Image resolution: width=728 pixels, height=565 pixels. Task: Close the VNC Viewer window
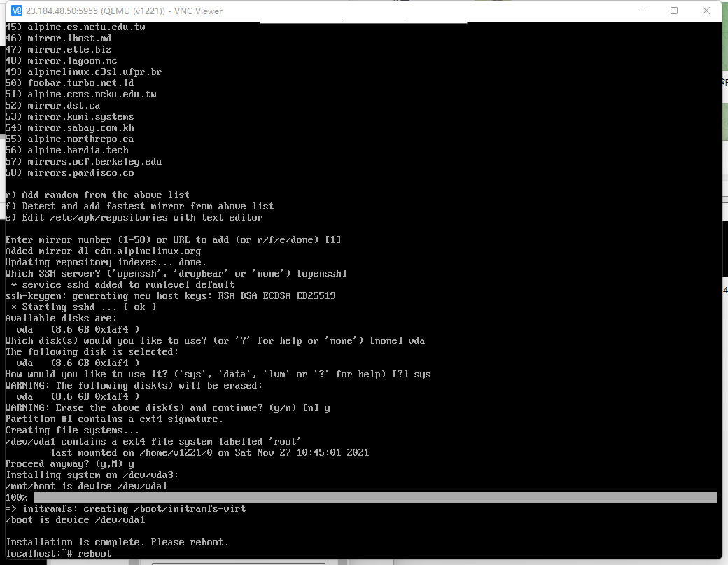tap(706, 11)
